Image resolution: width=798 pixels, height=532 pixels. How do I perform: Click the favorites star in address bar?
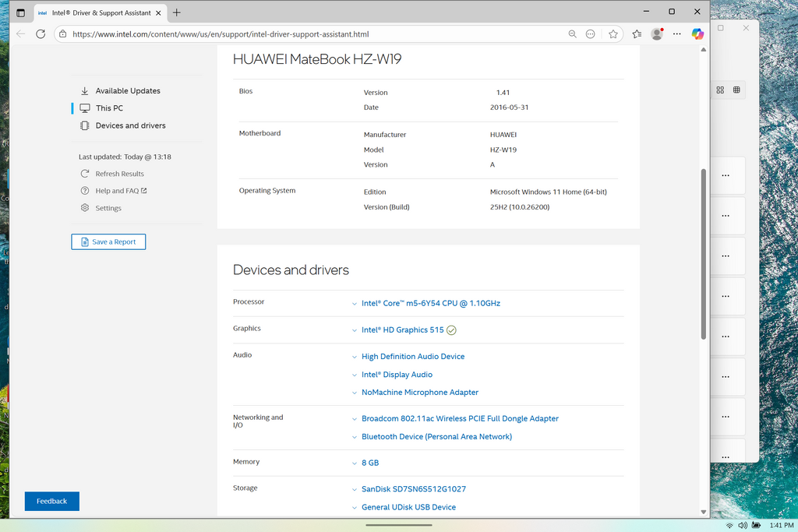(613, 34)
